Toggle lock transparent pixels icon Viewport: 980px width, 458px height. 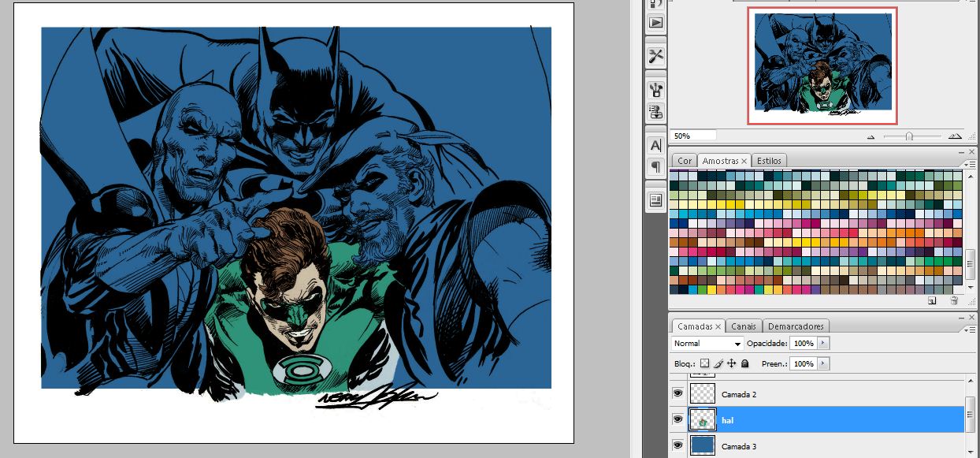click(704, 363)
